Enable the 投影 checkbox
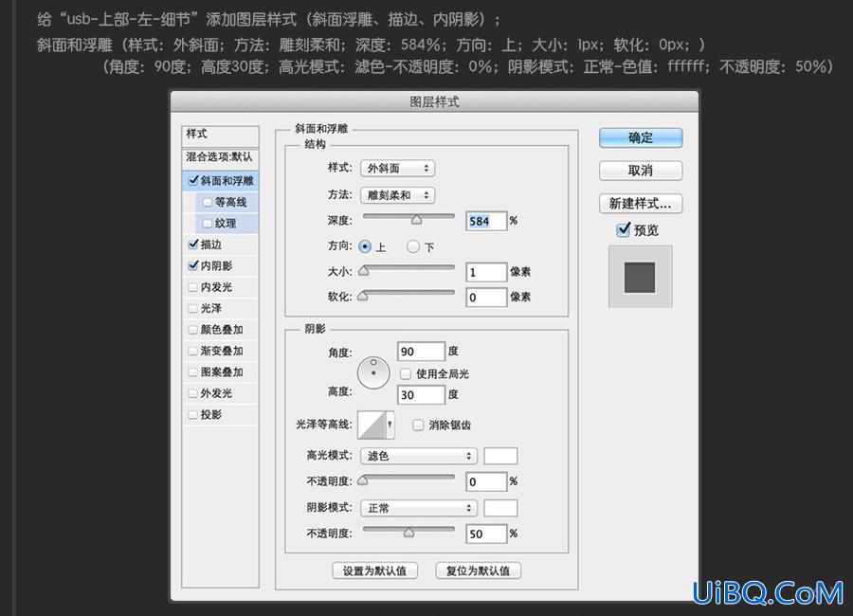853x616 pixels. pos(193,415)
